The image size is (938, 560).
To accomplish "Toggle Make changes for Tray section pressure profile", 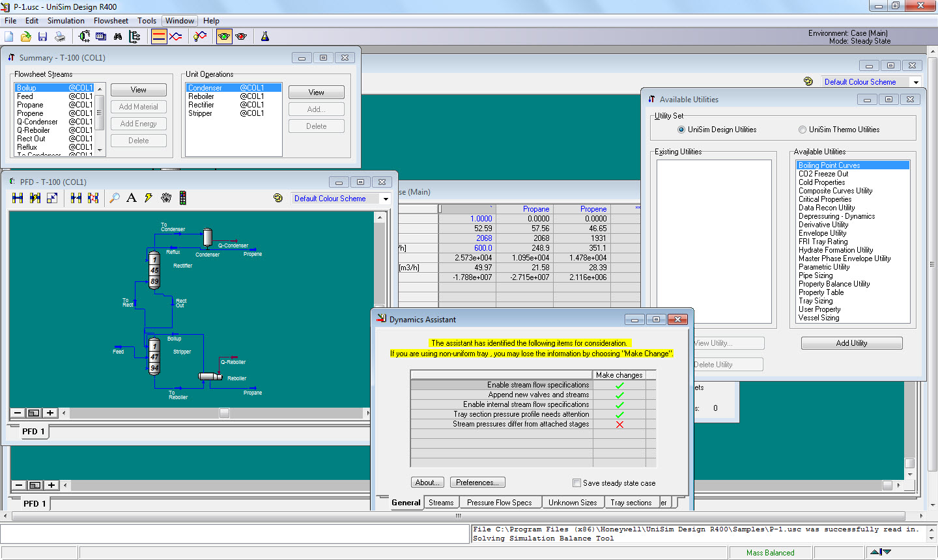I will (x=619, y=414).
